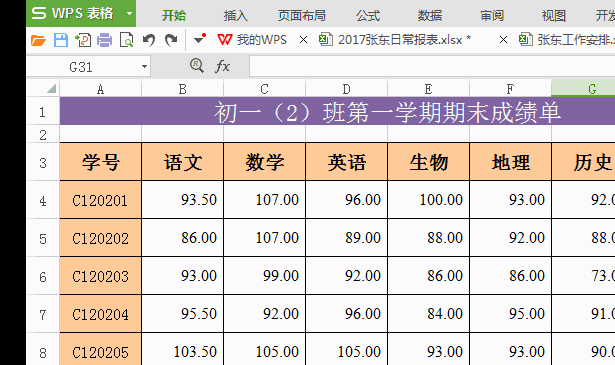Click the 89.00 cell in 英语 column

(x=346, y=238)
